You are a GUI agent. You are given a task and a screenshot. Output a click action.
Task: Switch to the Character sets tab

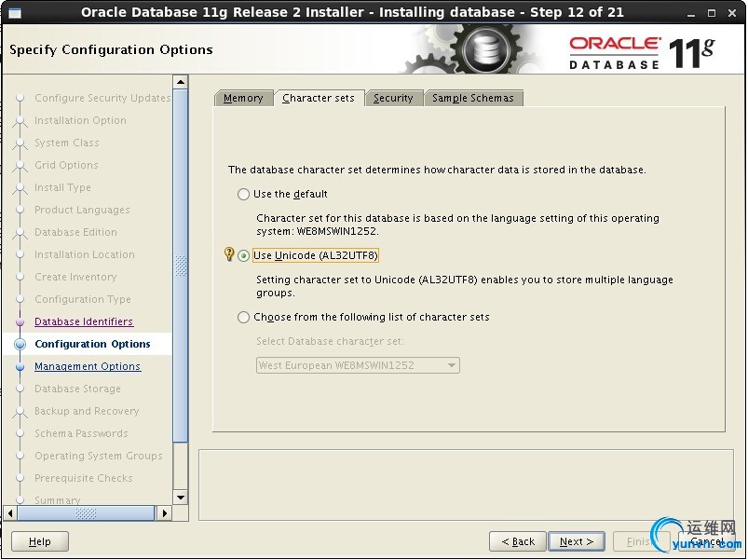click(319, 98)
